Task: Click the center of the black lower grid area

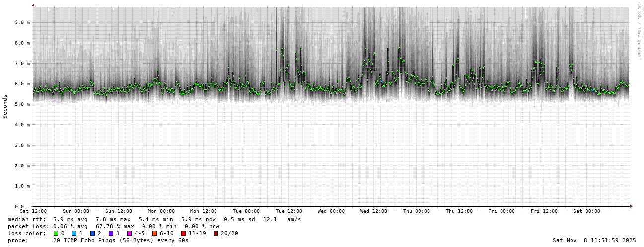Action: (x=331, y=154)
